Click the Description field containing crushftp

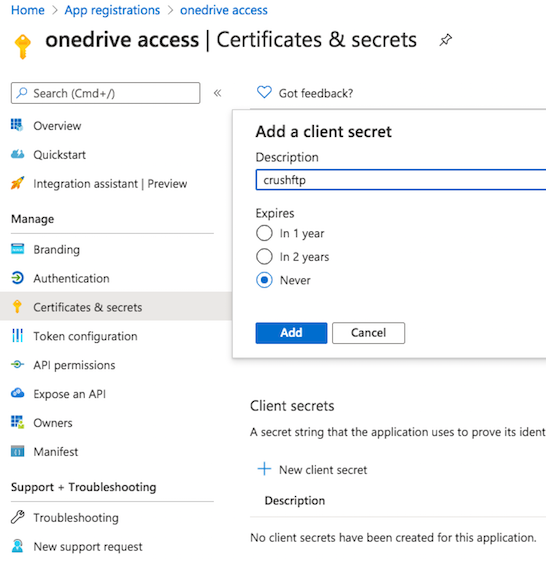pyautogui.click(x=401, y=180)
